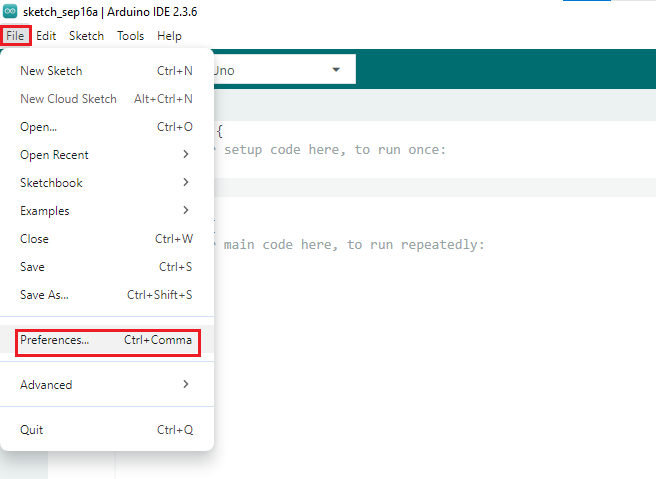Choose Open... menu entry

pos(107,127)
